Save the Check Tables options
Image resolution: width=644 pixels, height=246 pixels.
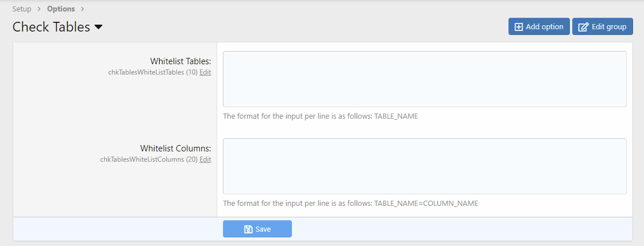pyautogui.click(x=257, y=229)
